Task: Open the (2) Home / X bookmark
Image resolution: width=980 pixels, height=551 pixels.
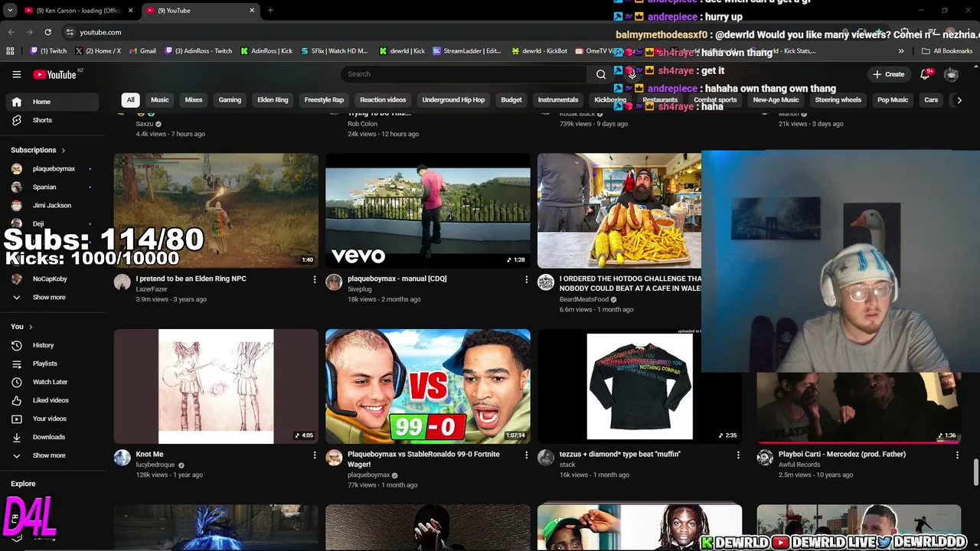Action: tap(98, 51)
